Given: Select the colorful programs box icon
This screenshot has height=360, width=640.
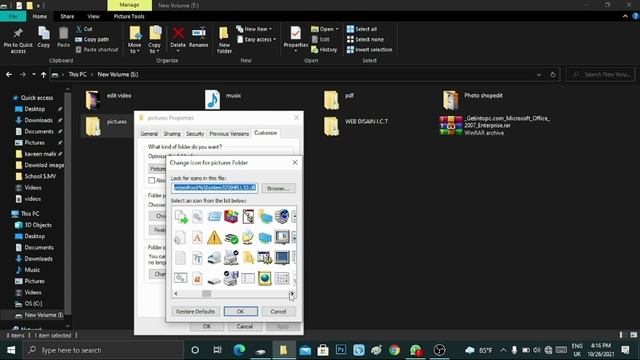Looking at the screenshot, I should click(231, 216).
